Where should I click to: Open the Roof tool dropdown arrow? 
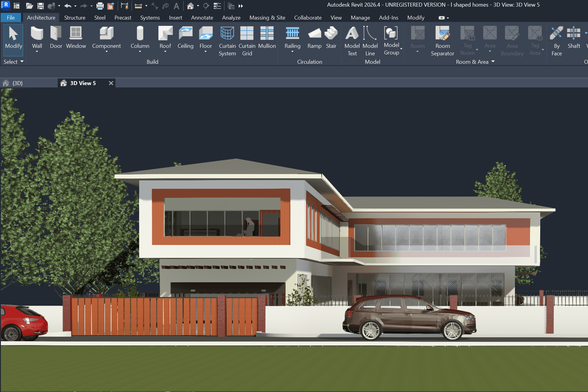tap(165, 52)
